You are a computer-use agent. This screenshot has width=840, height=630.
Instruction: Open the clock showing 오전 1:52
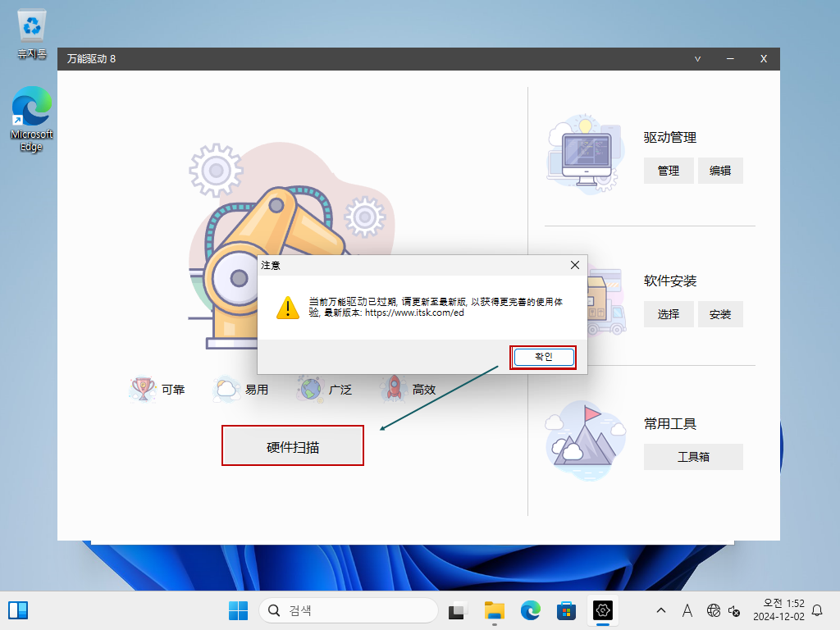[778, 610]
